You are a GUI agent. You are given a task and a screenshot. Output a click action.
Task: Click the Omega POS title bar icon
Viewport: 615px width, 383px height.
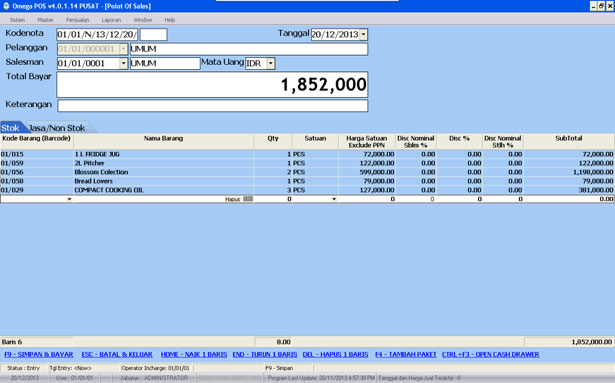[x=6, y=6]
